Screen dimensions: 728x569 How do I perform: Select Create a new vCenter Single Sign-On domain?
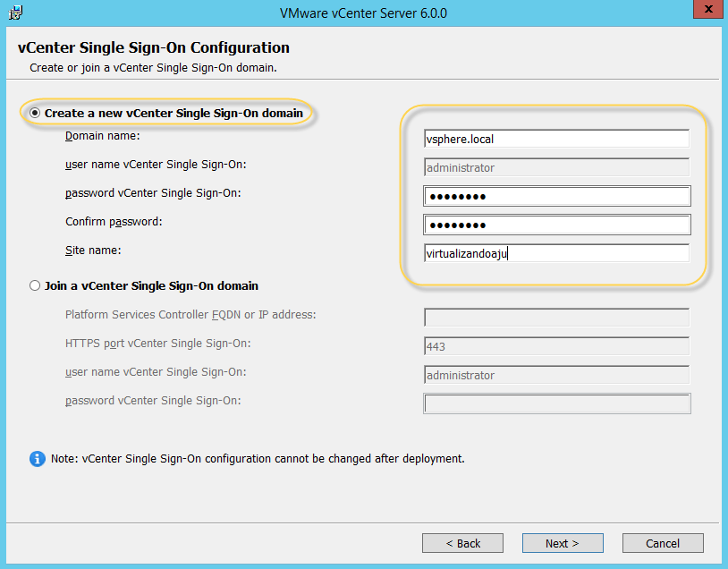[35, 114]
